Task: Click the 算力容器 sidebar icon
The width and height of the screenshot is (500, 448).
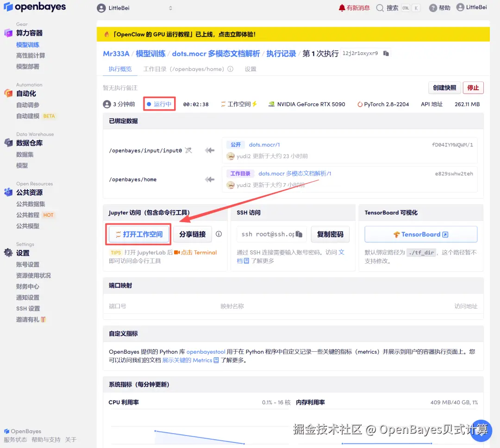Action: [8, 32]
